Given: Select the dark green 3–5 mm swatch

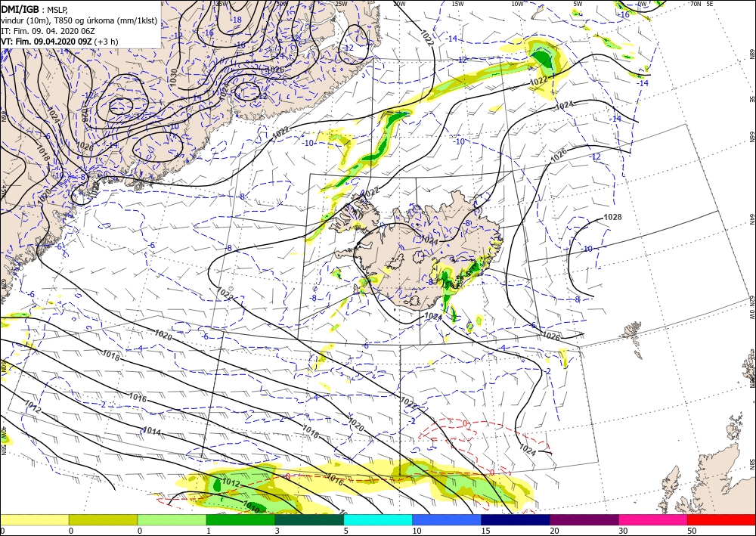Looking at the screenshot, I should (309, 519).
